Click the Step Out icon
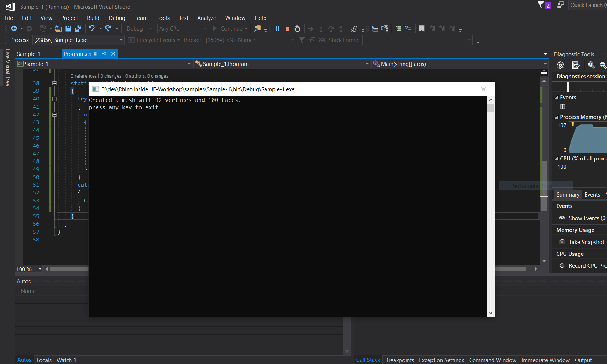The height and width of the screenshot is (364, 607). 341,29
